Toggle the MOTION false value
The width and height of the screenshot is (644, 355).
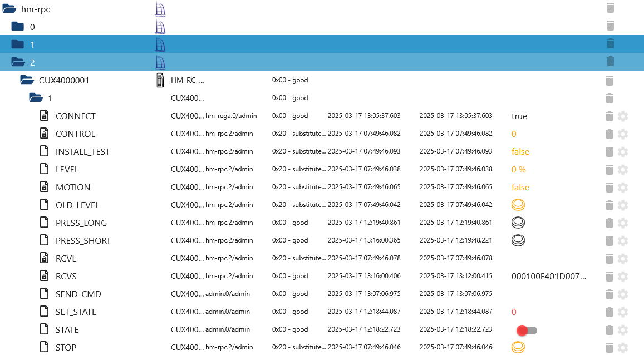520,187
